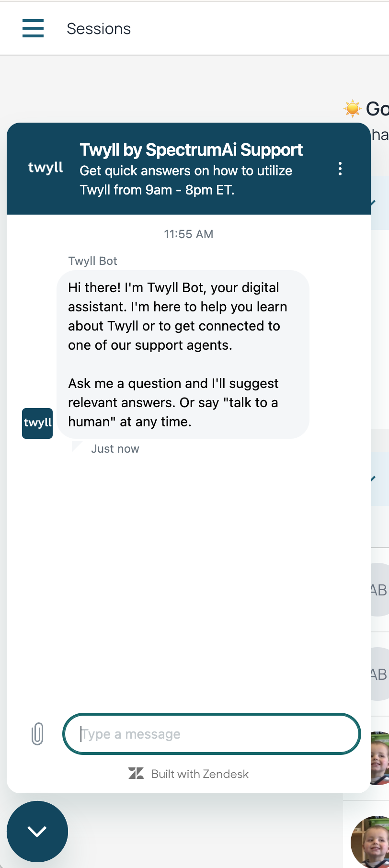Open child photo avatar beside message field

click(x=380, y=758)
